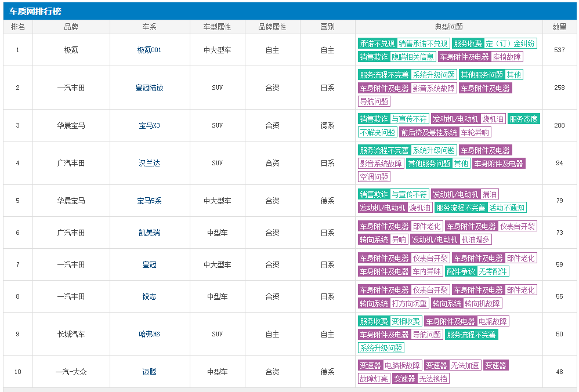Click the 锐志 series link

(149, 297)
